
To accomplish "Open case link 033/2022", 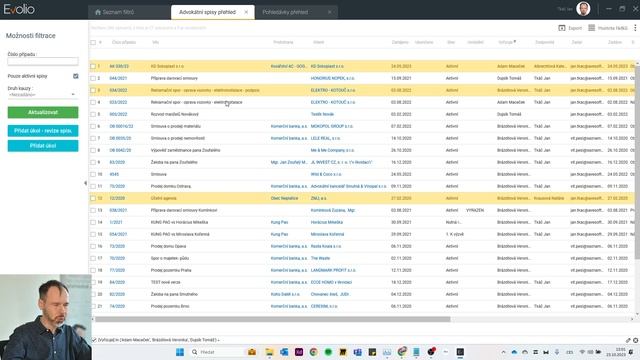I will point(118,102).
